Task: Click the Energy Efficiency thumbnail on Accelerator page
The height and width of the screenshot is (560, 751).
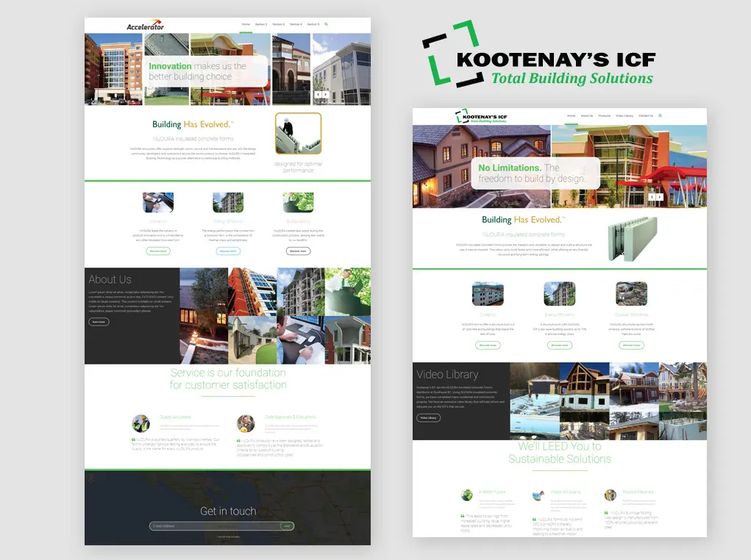Action: point(228,202)
